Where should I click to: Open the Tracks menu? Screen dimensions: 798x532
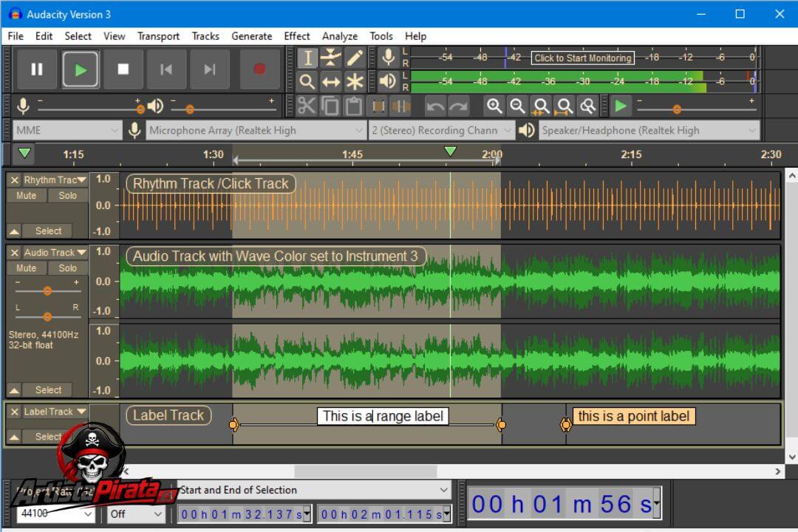point(205,36)
